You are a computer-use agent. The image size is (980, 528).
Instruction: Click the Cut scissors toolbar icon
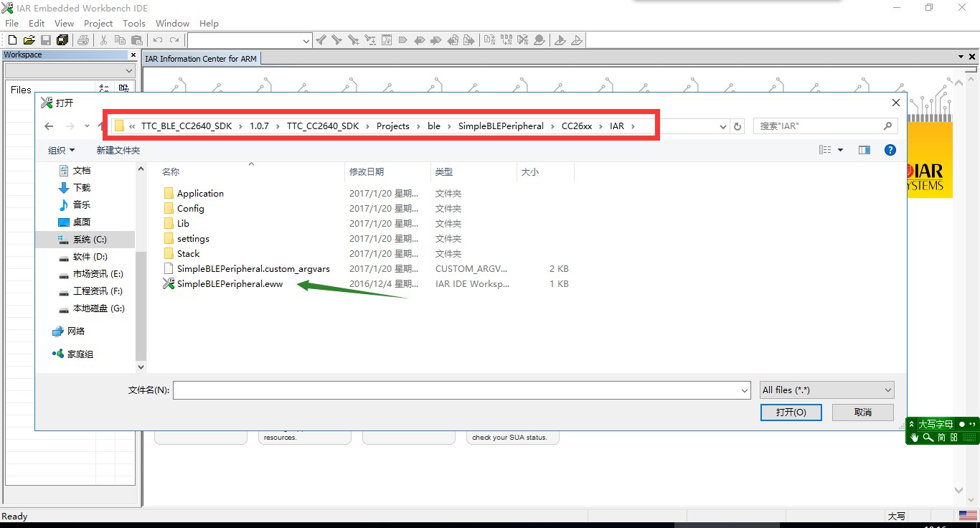click(x=104, y=40)
